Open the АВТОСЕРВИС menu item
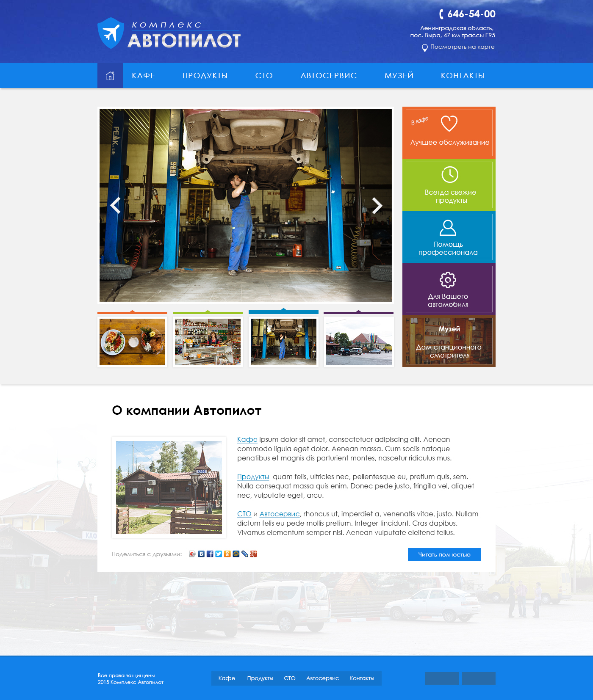Image resolution: width=593 pixels, height=700 pixels. pos(329,76)
